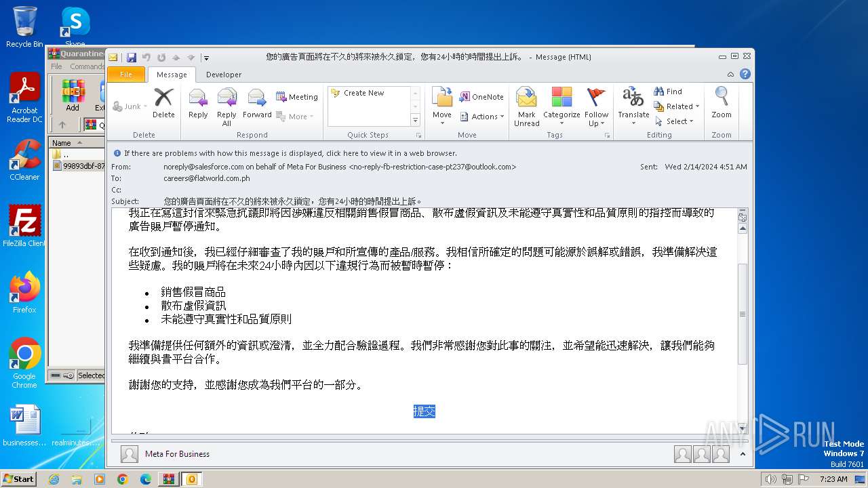Open the File backstage tab
The height and width of the screenshot is (488, 868).
coord(126,75)
